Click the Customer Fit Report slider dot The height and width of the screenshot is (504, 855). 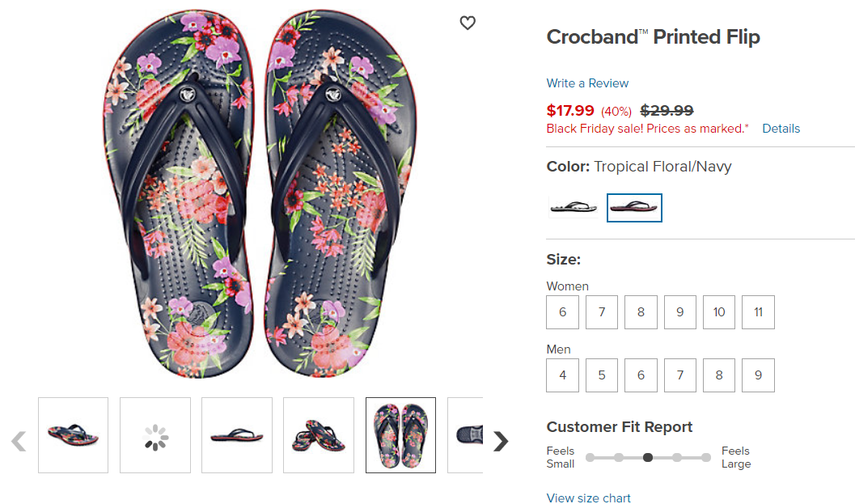click(648, 458)
